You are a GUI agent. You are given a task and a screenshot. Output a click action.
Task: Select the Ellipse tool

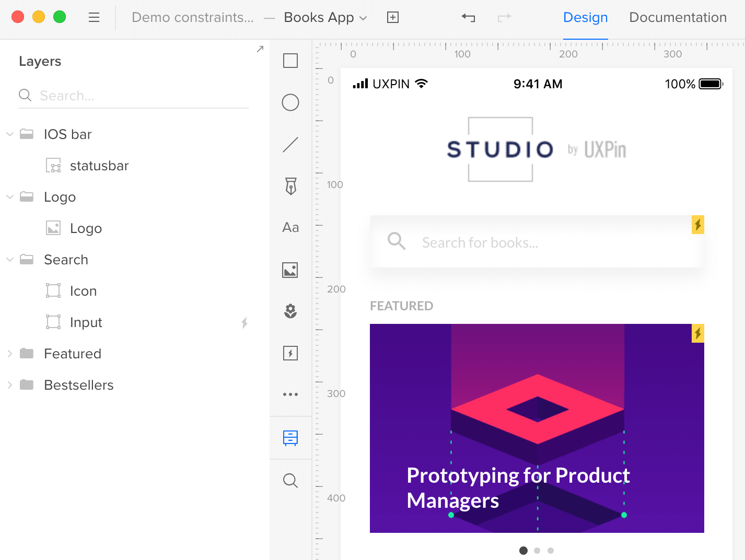(290, 102)
